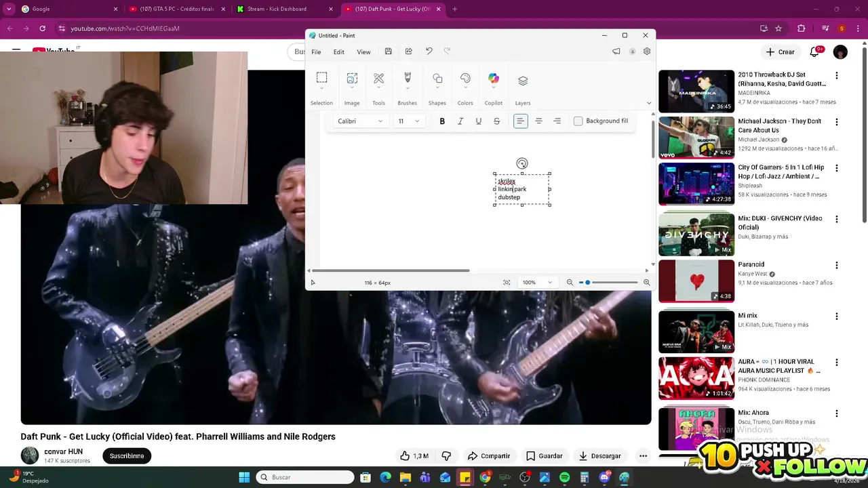Undo the last action in Paint
The height and width of the screenshot is (488, 868).
(x=429, y=52)
